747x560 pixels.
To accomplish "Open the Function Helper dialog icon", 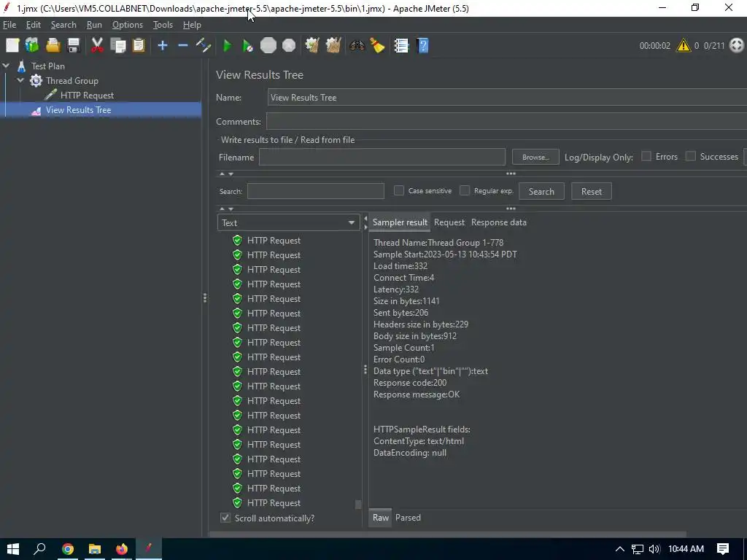I will pos(401,46).
